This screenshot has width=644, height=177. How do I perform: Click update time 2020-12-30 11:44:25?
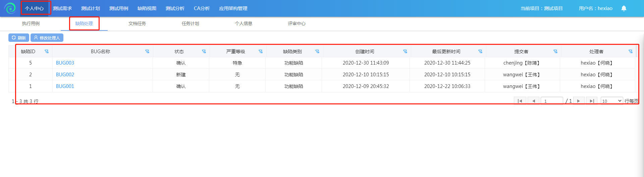click(447, 63)
